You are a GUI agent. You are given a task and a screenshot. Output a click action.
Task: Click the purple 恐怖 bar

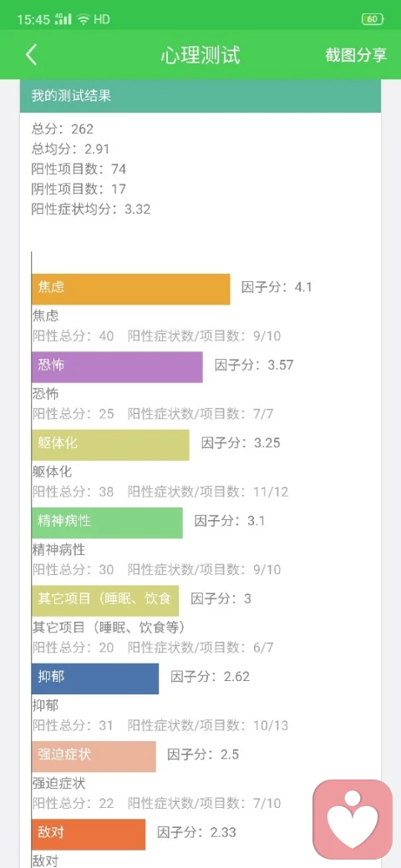pyautogui.click(x=117, y=367)
